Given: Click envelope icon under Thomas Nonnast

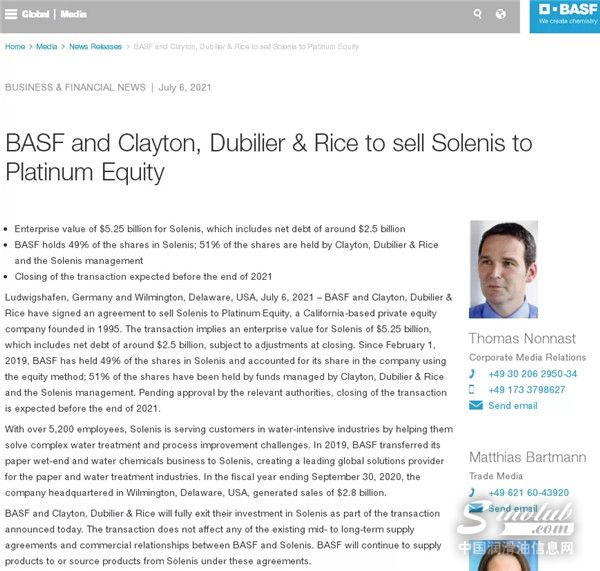Looking at the screenshot, I should 475,406.
